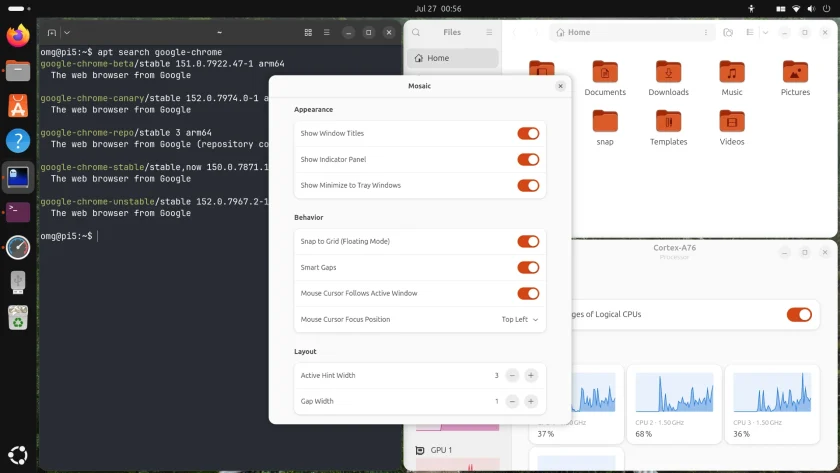Switch Files to list view
840x473 pixels.
click(x=750, y=32)
